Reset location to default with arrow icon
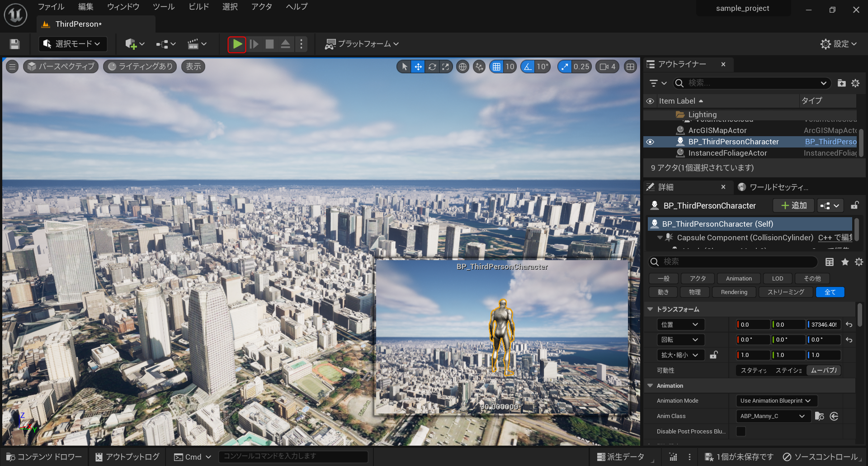 click(849, 325)
